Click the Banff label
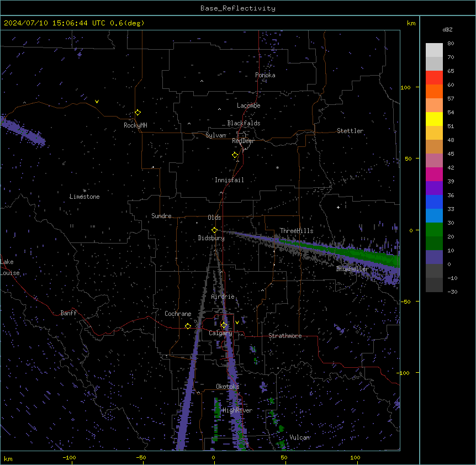The width and height of the screenshot is (476, 465). click(x=68, y=313)
